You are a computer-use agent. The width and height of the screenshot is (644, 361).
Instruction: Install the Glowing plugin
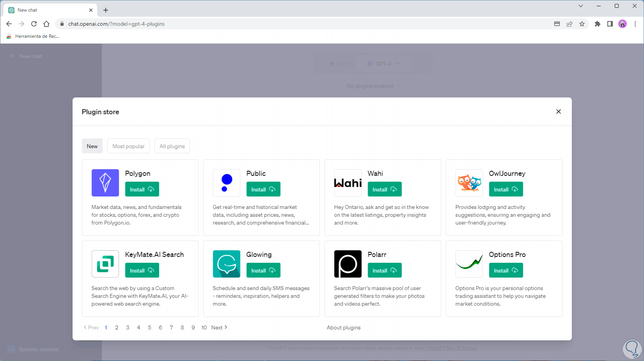(x=263, y=270)
